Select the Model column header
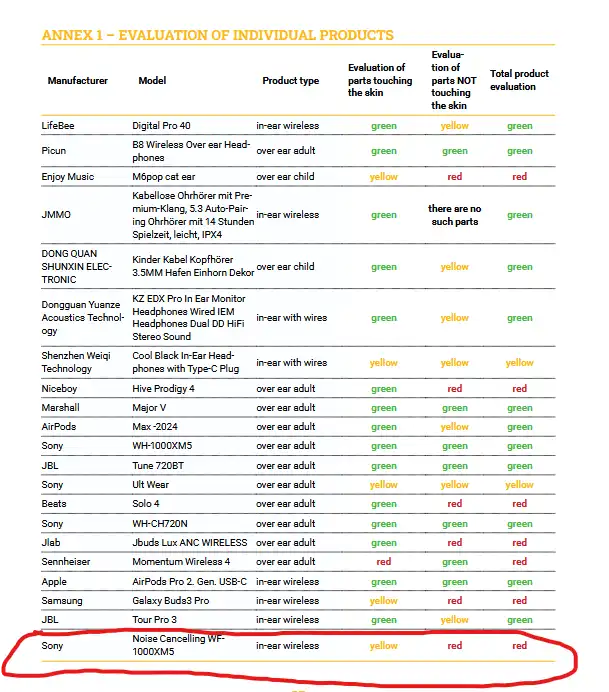 [x=152, y=80]
